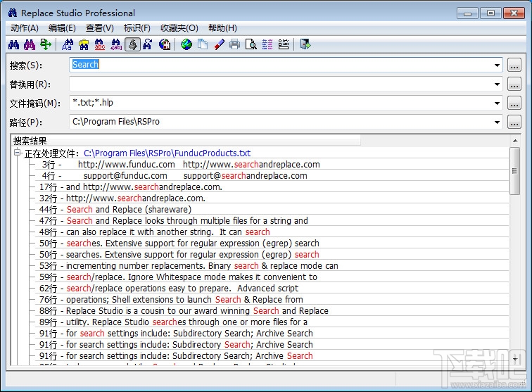Viewport: 532px width, 392px height.
Task: Click the replace-with input field
Action: [x=280, y=84]
